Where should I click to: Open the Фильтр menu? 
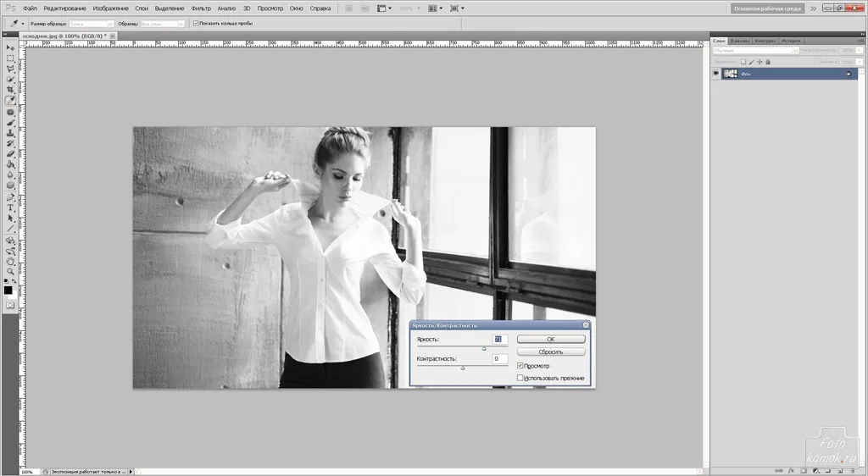(201, 8)
